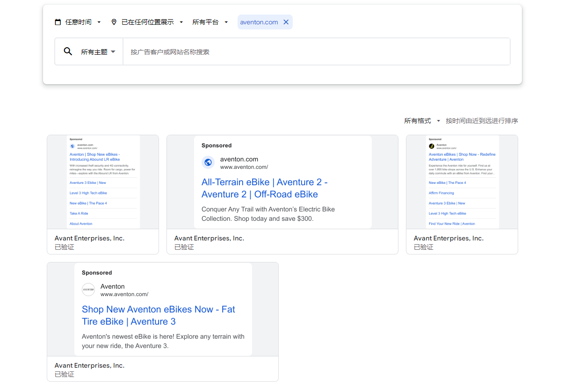Click 'Aventure 3 Ebike | New' in first ad
Viewport: 564px width, 392px height.
coord(88,183)
